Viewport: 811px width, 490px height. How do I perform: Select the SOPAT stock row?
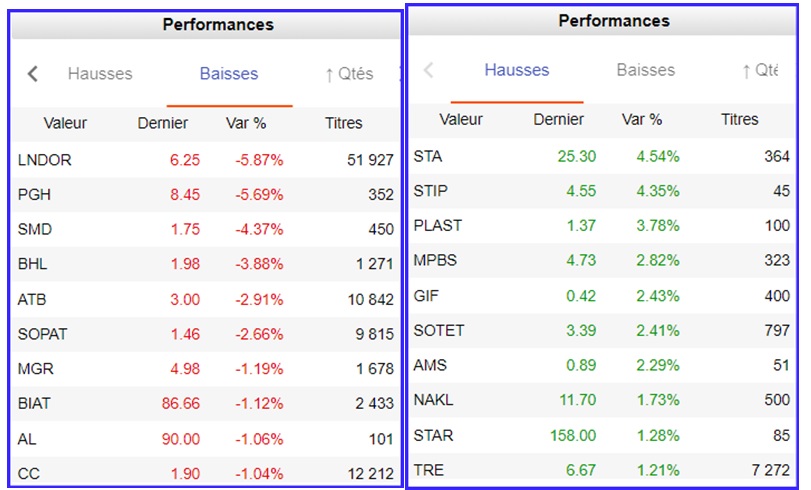pyautogui.click(x=43, y=334)
